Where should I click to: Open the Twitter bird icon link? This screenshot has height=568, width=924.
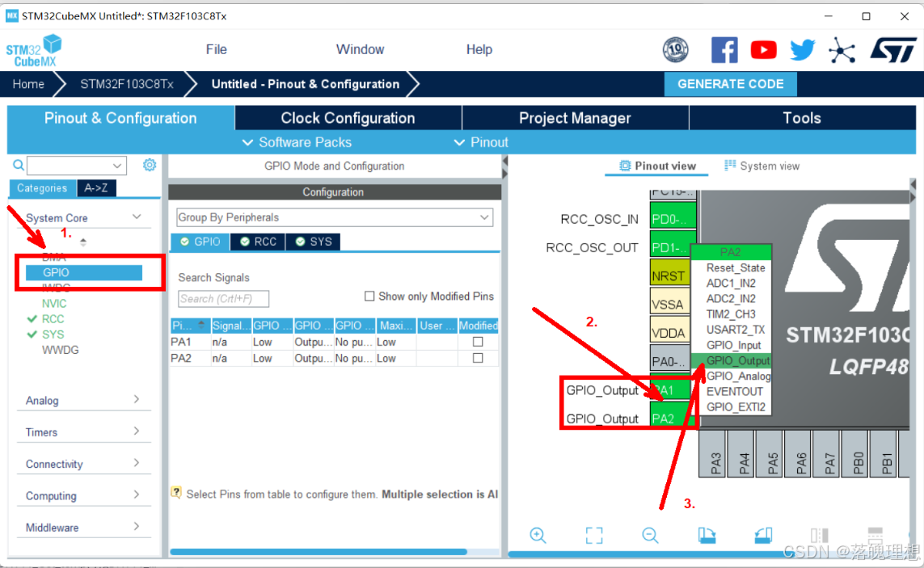click(802, 50)
